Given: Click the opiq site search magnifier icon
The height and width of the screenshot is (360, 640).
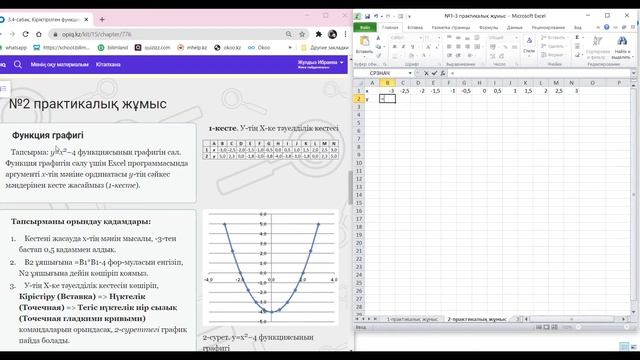Looking at the screenshot, I should (x=18, y=64).
